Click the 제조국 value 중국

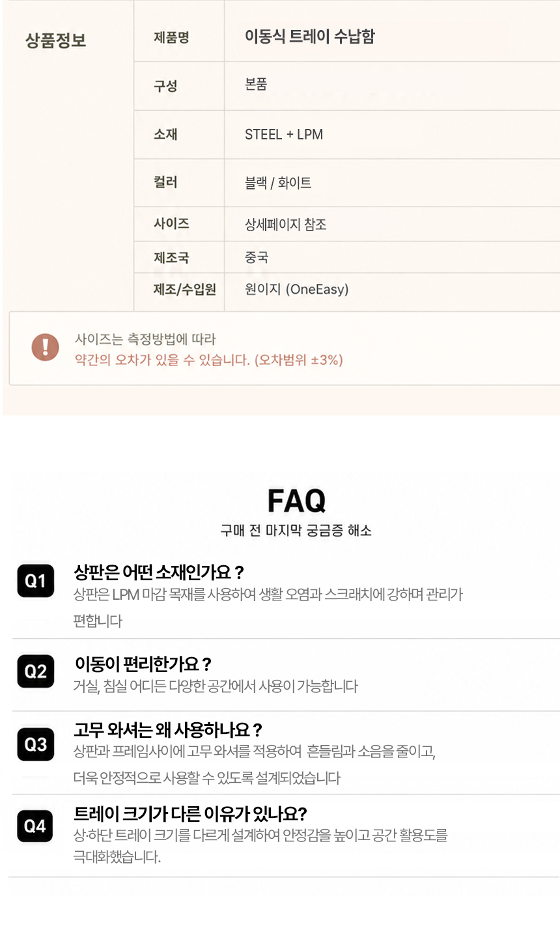[x=257, y=257]
